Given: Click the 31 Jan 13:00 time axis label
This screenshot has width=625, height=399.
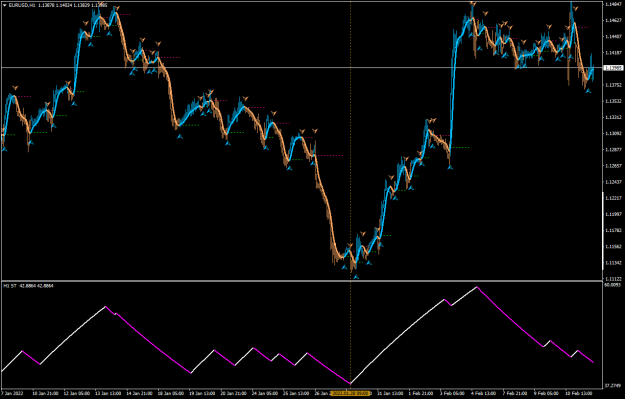Looking at the screenshot, I should tap(390, 393).
